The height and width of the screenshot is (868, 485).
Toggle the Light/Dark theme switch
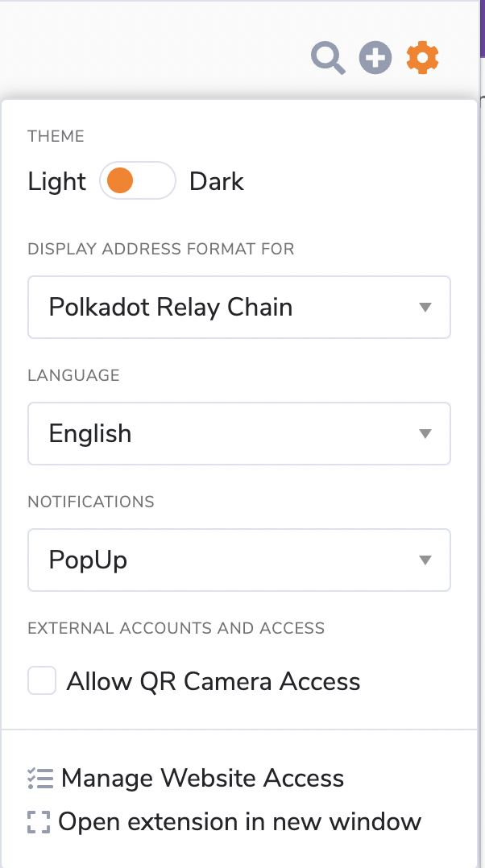138,180
